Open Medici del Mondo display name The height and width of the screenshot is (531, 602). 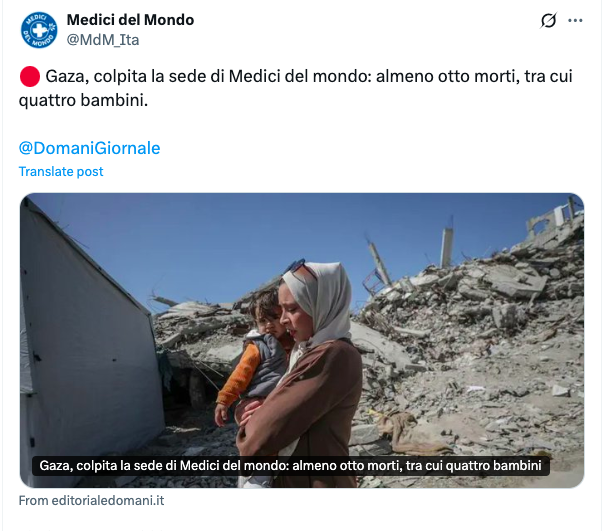coord(130,20)
